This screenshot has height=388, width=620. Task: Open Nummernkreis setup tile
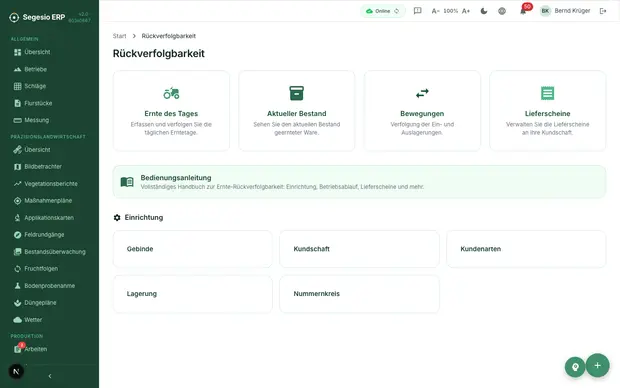coord(359,294)
